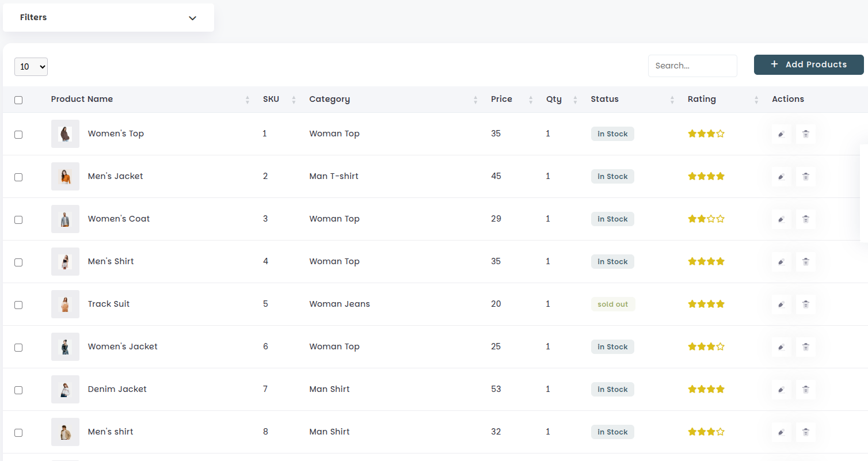Delete the Track Suit using the trash icon

pyautogui.click(x=806, y=304)
